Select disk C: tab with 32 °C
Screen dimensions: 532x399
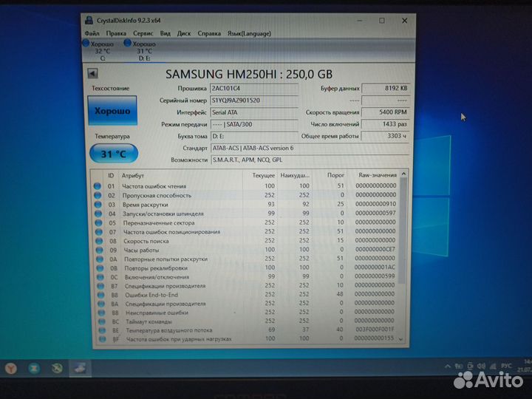pos(102,51)
